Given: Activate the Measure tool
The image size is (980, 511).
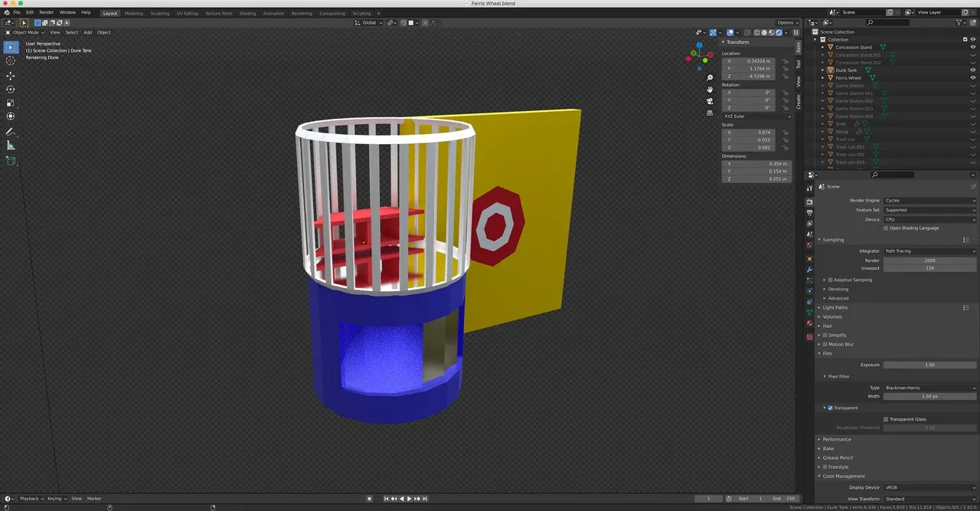Looking at the screenshot, I should (x=11, y=146).
